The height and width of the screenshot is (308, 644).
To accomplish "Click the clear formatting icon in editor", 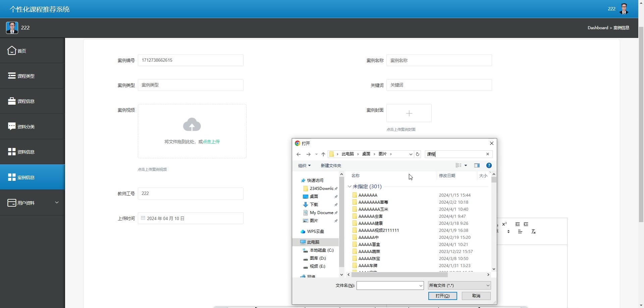I will (x=533, y=232).
